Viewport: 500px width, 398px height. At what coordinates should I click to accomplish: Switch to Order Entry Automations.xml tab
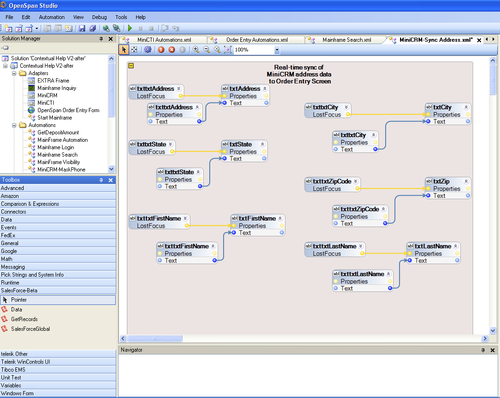pyautogui.click(x=257, y=40)
